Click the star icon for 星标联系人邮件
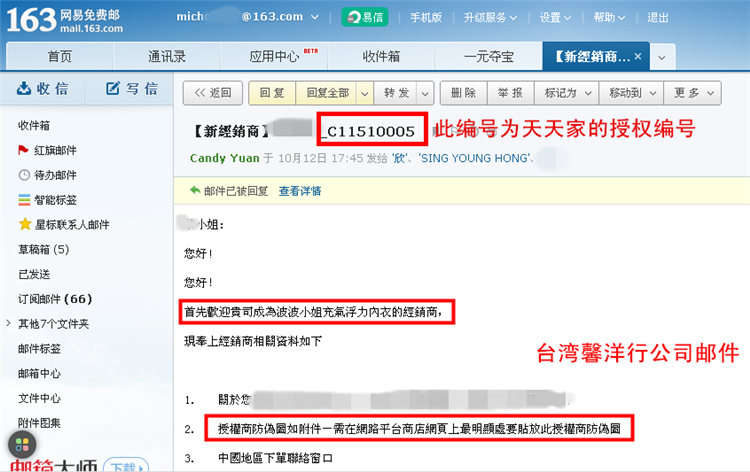The height and width of the screenshot is (472, 750). (x=24, y=224)
